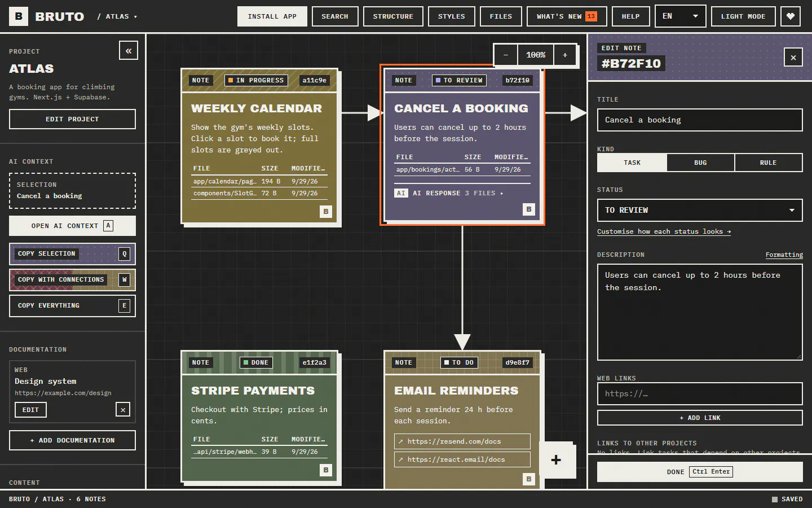Open the To Review status dropdown

tap(700, 211)
